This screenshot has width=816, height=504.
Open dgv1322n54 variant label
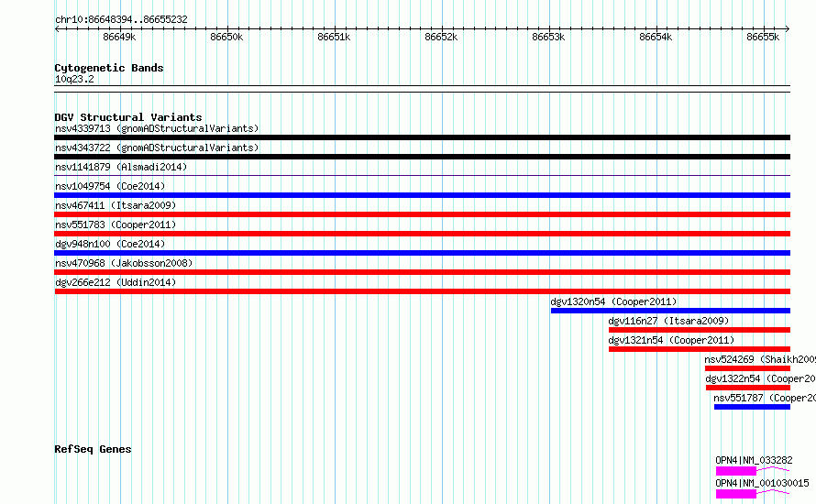pos(760,378)
